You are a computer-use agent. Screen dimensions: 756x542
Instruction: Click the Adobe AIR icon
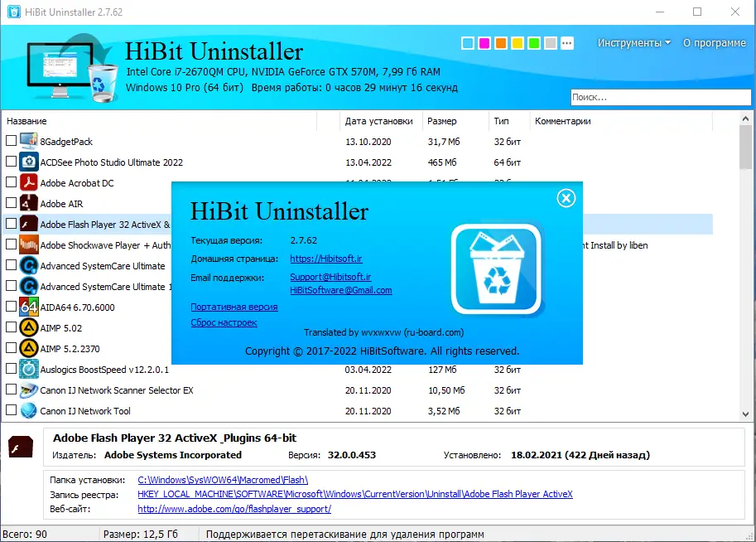(x=29, y=203)
